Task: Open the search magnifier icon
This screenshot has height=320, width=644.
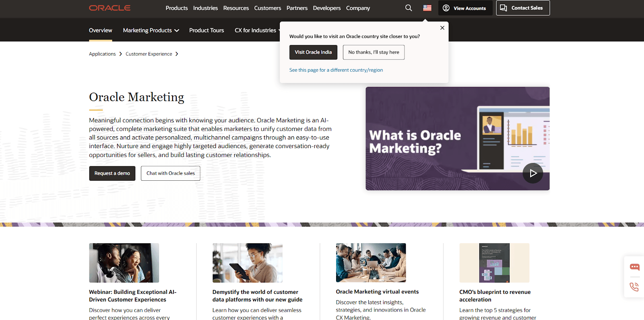Action: [409, 8]
